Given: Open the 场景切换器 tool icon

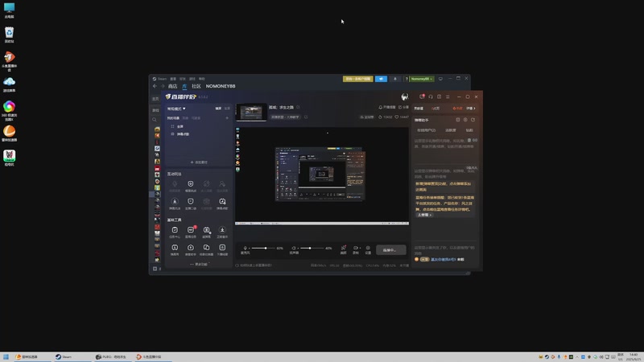Looking at the screenshot, I should point(206,249).
